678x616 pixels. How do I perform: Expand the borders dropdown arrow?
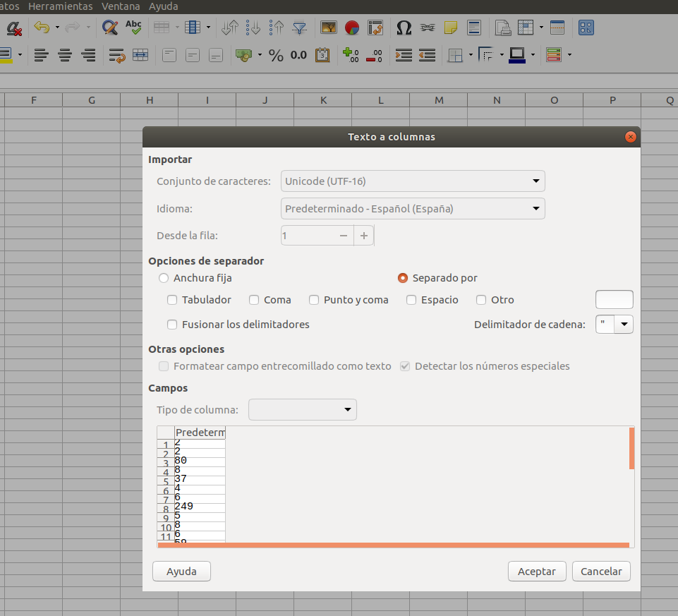coord(471,55)
